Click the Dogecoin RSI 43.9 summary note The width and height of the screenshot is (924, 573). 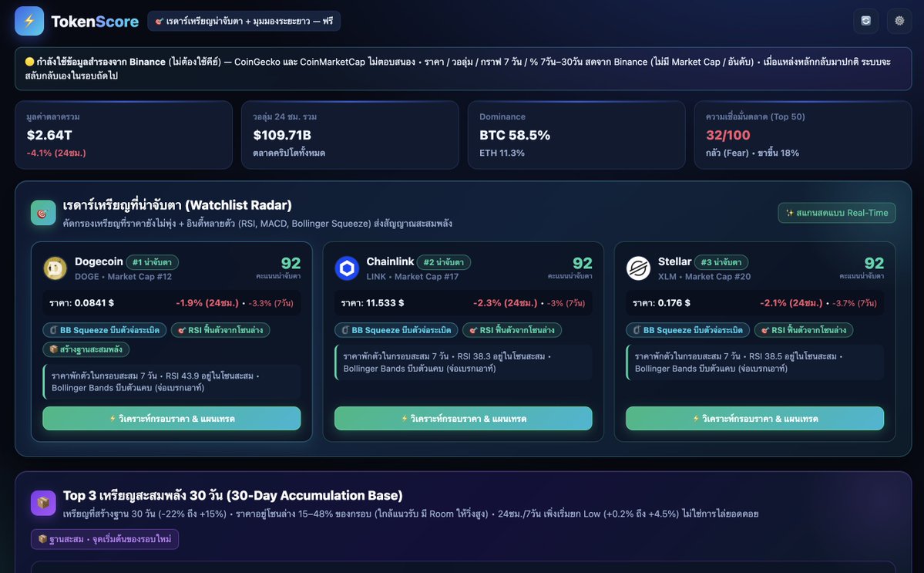pyautogui.click(x=172, y=382)
